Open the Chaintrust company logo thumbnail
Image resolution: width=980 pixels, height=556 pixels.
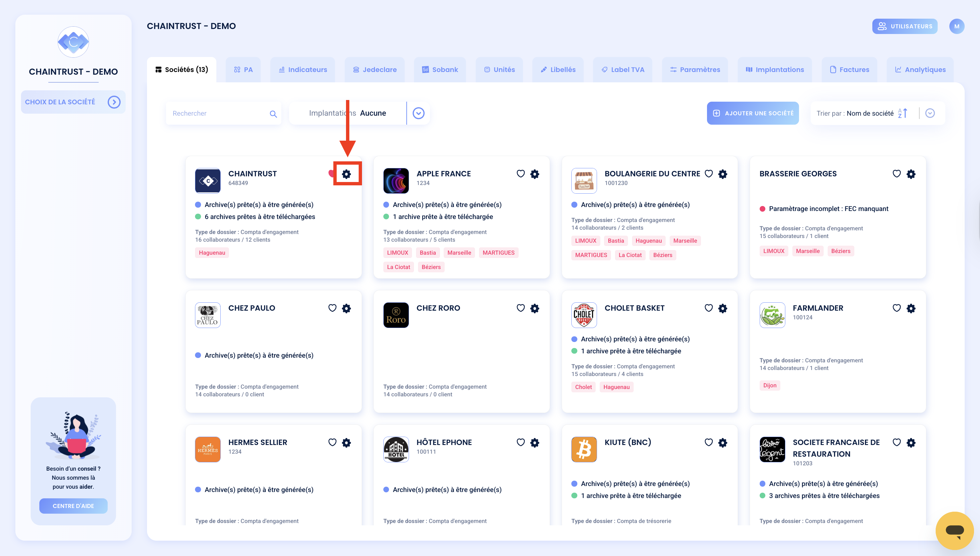pyautogui.click(x=208, y=181)
